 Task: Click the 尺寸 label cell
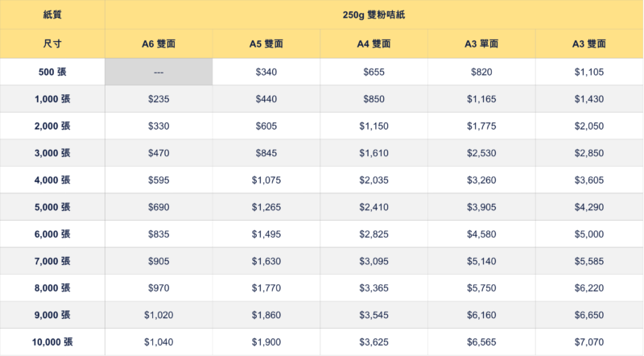point(52,43)
